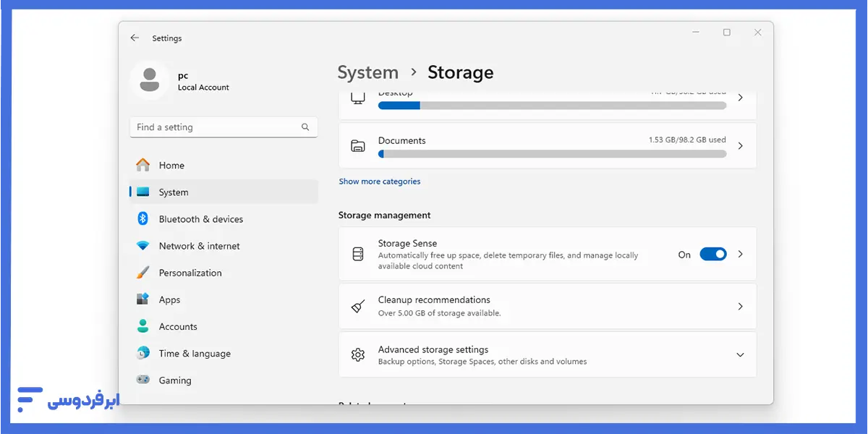Open Time & language settings
The width and height of the screenshot is (868, 434).
click(x=224, y=353)
